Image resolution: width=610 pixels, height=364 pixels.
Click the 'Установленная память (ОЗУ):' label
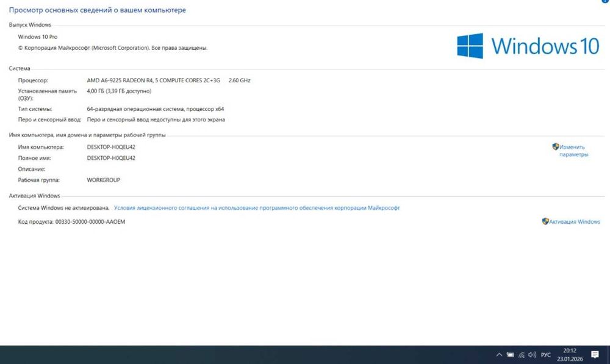48,95
